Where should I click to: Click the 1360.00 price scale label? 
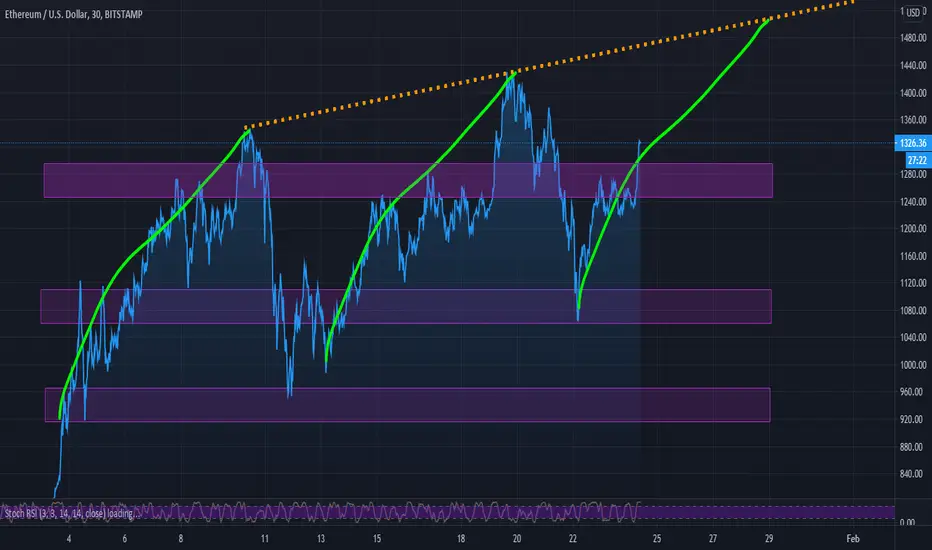pyautogui.click(x=913, y=120)
